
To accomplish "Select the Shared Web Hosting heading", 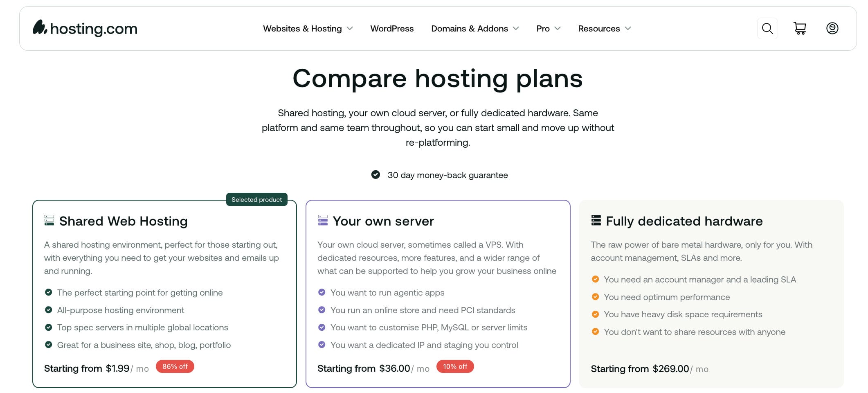I will [x=123, y=221].
